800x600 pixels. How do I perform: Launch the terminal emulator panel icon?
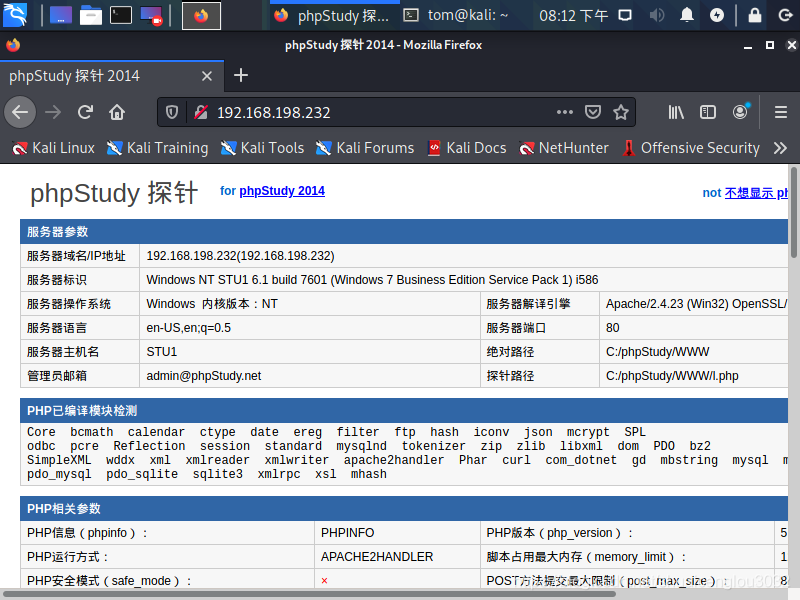point(121,15)
